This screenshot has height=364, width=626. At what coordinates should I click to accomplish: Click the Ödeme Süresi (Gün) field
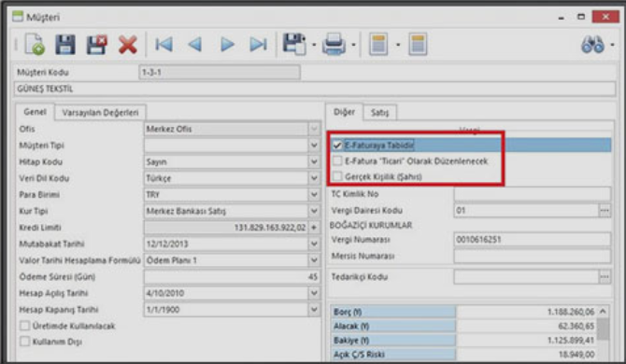(232, 276)
